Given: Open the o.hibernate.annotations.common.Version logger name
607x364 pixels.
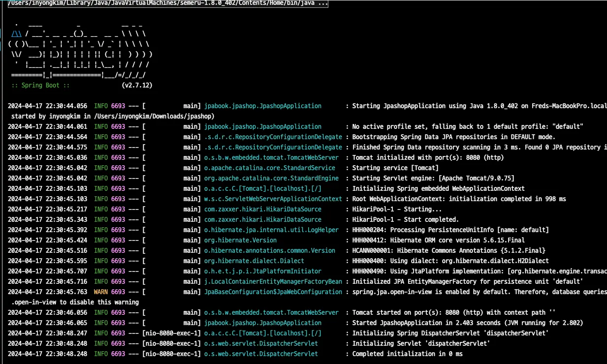Looking at the screenshot, I should [x=269, y=250].
